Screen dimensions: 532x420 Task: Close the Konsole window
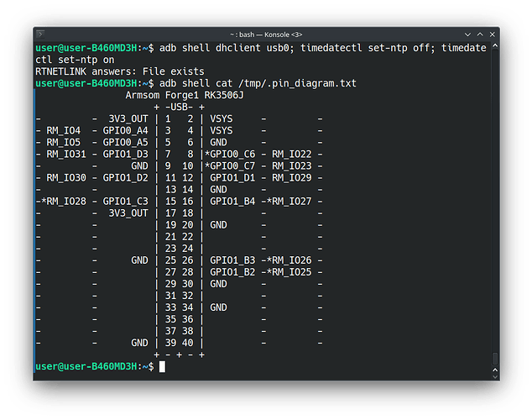pyautogui.click(x=491, y=33)
